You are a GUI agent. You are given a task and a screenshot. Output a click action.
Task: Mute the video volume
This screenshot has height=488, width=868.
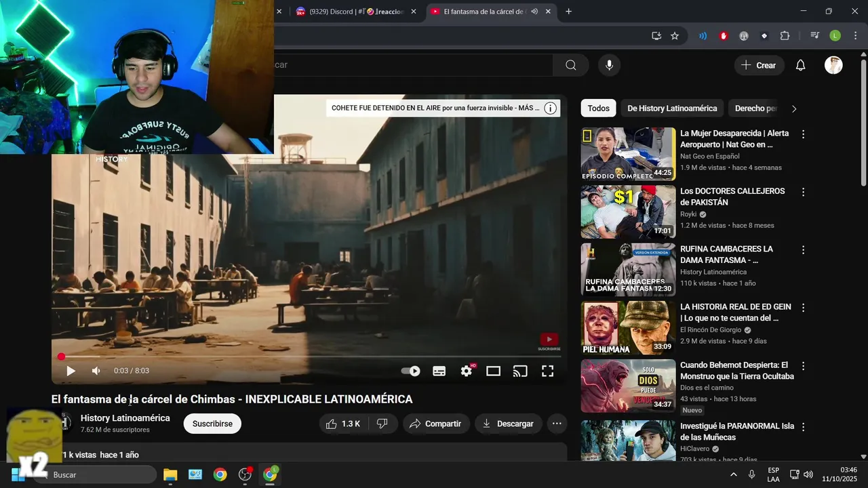pos(96,371)
